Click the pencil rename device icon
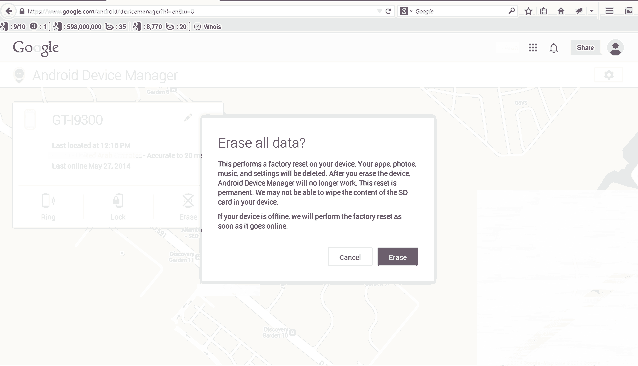The width and height of the screenshot is (638, 366). click(x=188, y=118)
